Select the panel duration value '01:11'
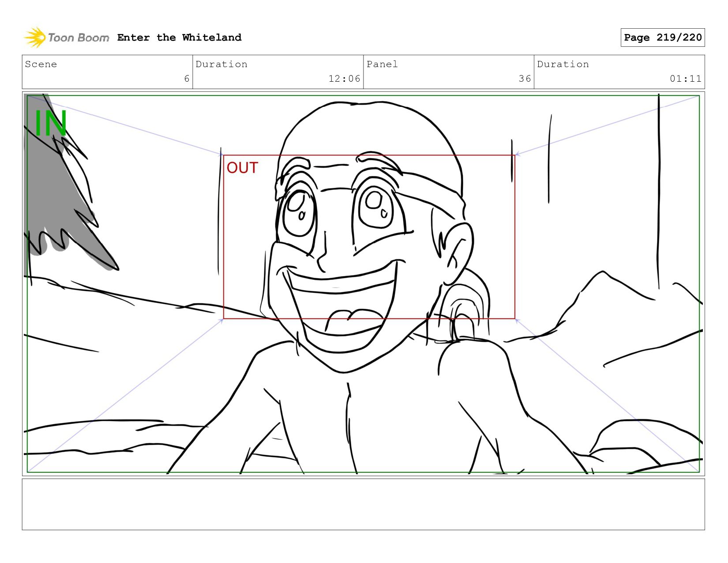The height and width of the screenshot is (563, 728). coord(686,79)
